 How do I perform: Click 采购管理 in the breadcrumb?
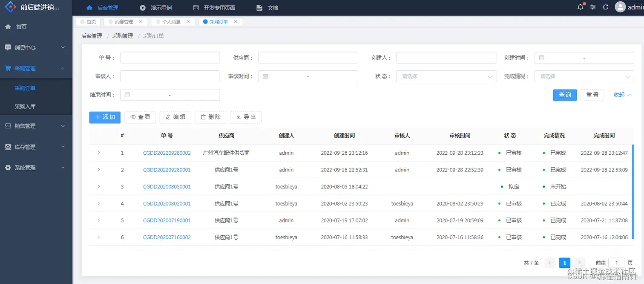tap(122, 36)
